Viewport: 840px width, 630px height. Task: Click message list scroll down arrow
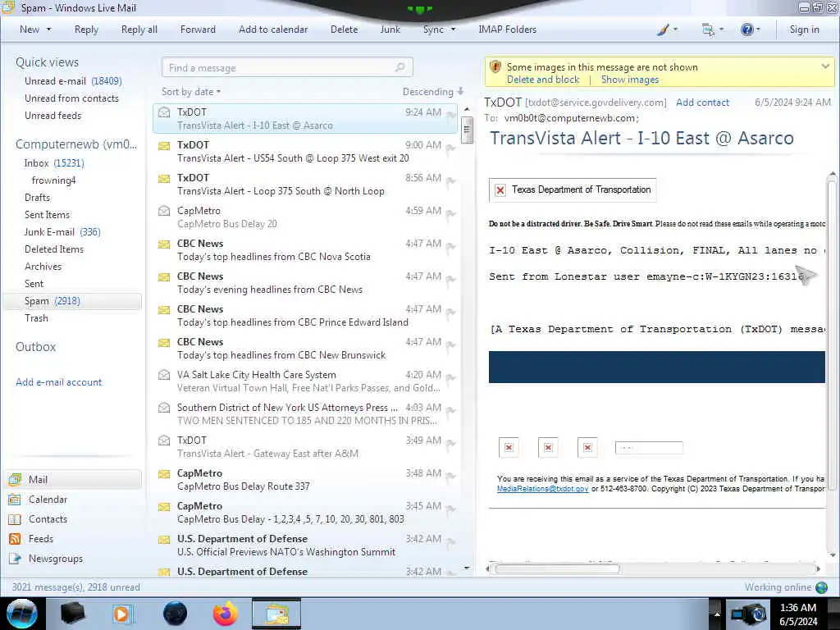pos(467,568)
